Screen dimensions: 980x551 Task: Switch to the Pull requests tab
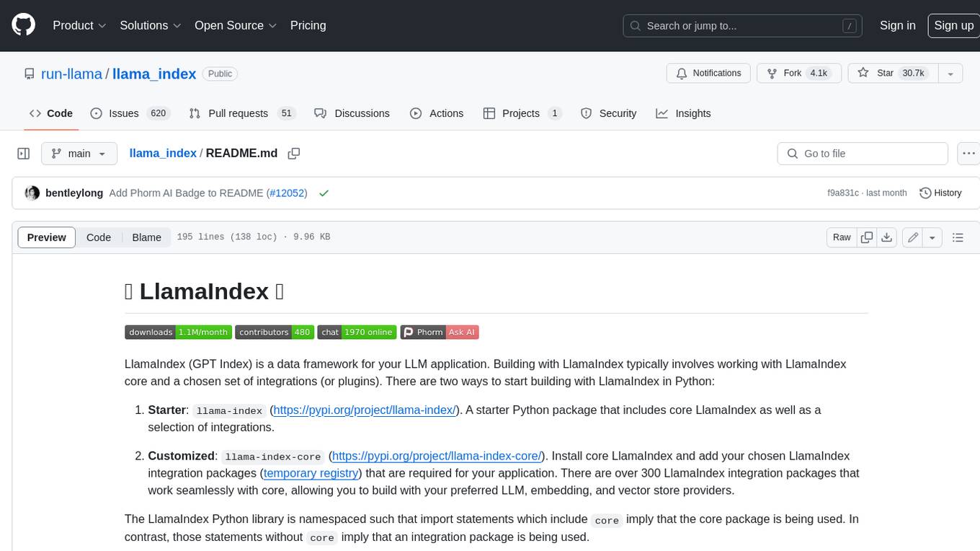pos(242,113)
